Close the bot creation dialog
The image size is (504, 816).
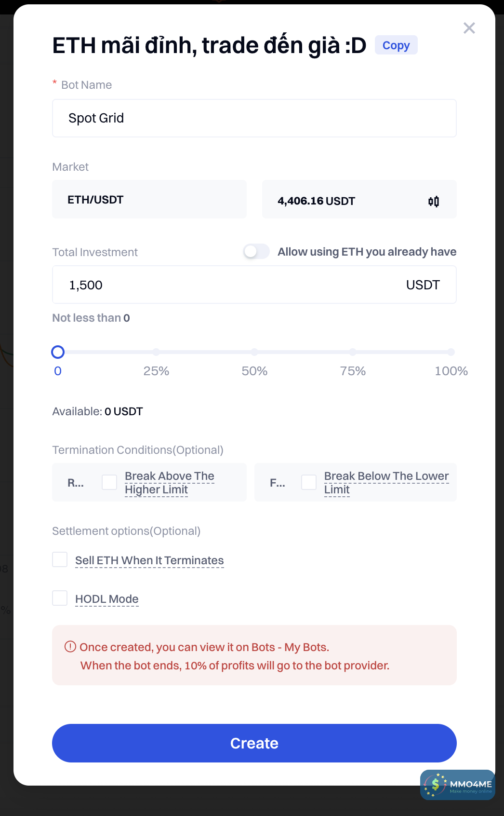(469, 28)
